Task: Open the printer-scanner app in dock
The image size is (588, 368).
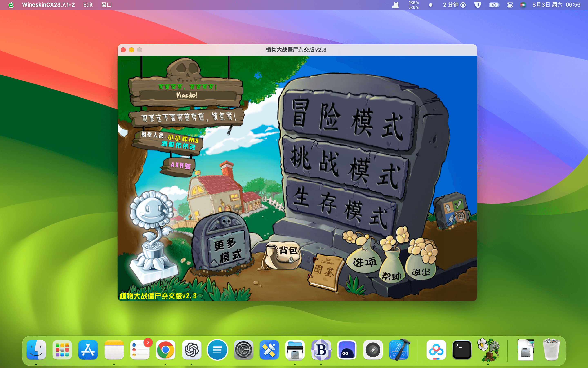Action: pos(295,350)
